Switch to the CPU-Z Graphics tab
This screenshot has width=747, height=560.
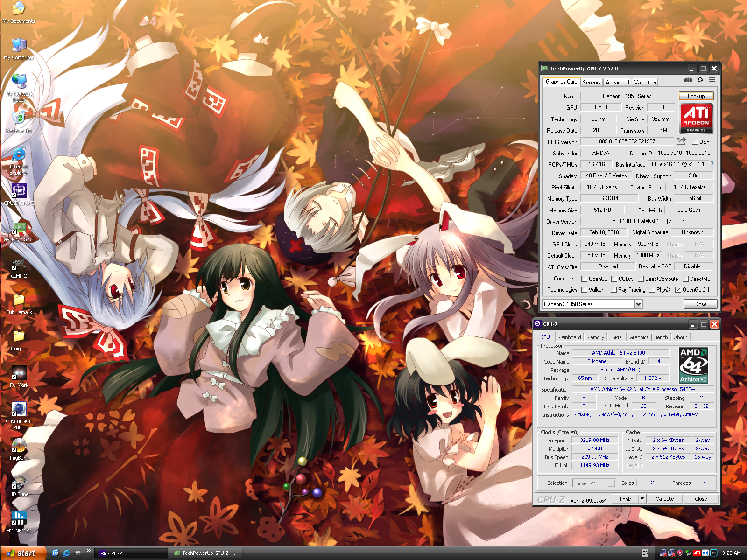[639, 337]
